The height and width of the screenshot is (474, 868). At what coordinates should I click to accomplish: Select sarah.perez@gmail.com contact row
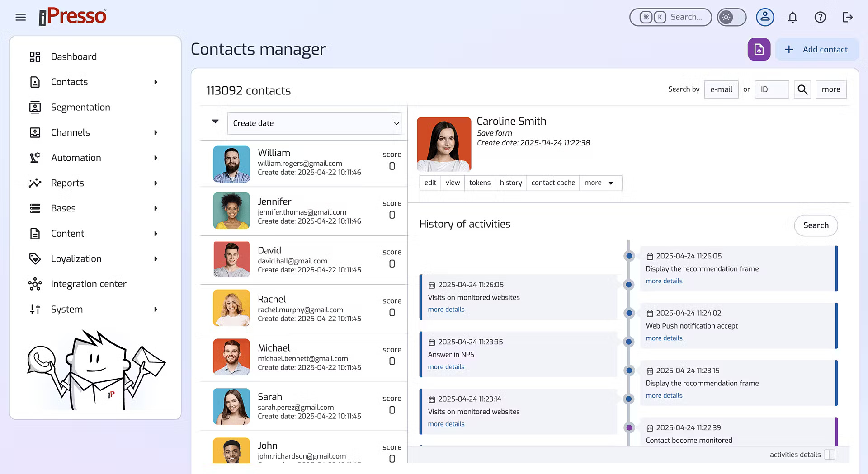pos(304,407)
